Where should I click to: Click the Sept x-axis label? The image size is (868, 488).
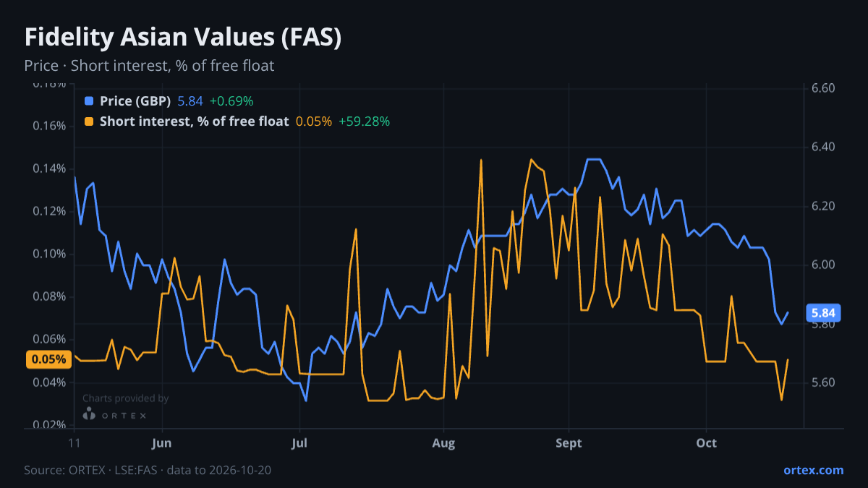click(569, 442)
